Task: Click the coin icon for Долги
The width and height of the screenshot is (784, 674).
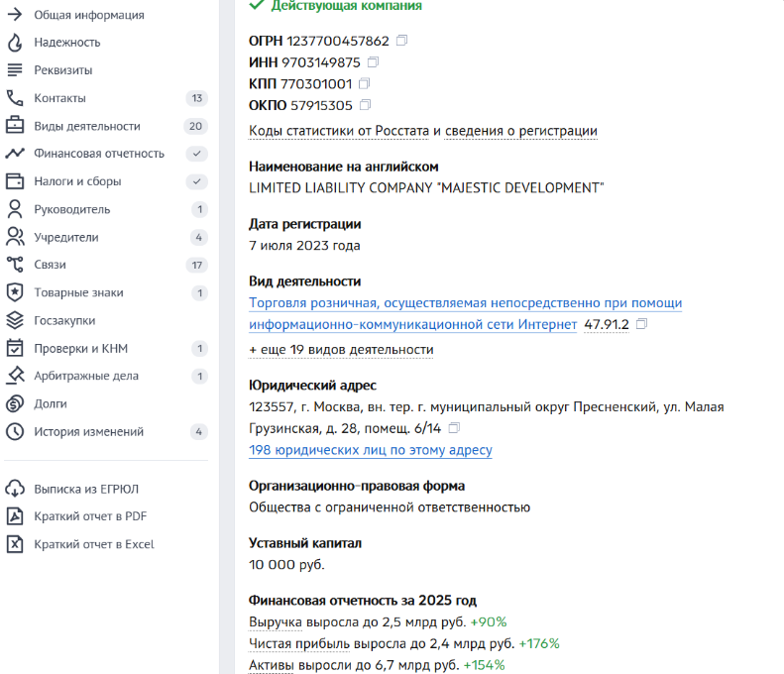Action: 15,403
